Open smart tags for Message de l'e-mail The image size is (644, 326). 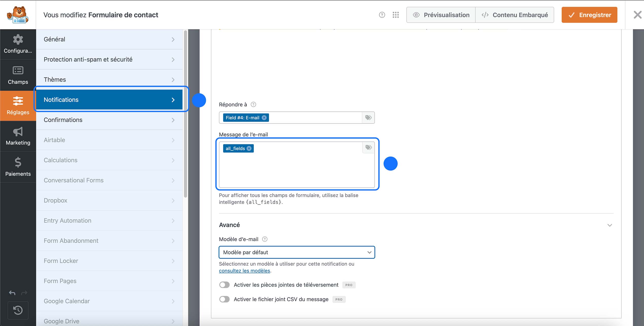click(x=368, y=147)
